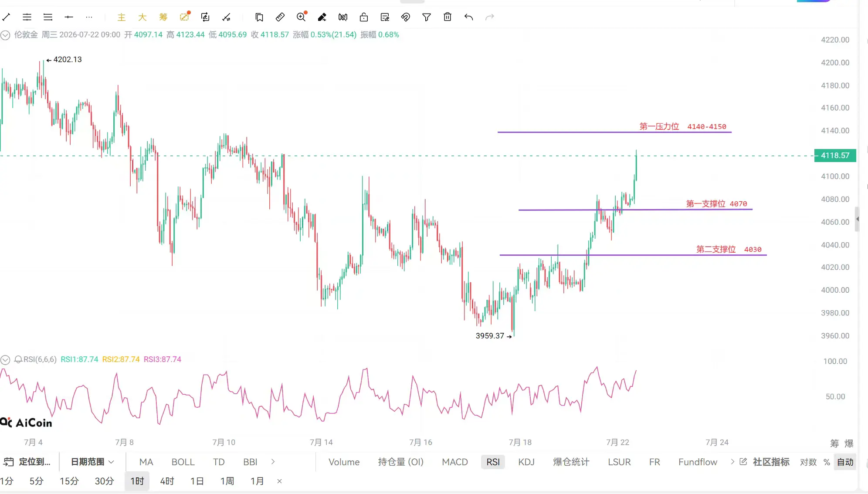The image size is (868, 494).
Task: Click the 主 main-force indicator icon
Action: [x=122, y=17]
